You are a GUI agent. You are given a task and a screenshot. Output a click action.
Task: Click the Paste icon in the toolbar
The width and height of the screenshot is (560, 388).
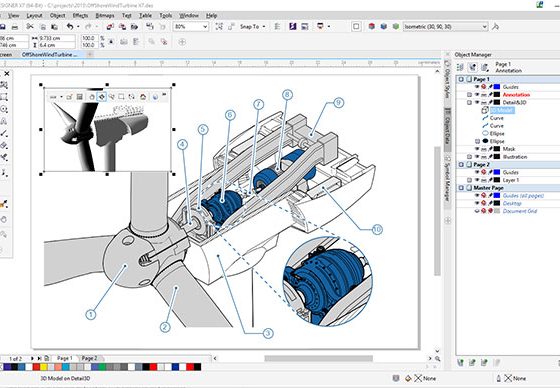[x=55, y=27]
